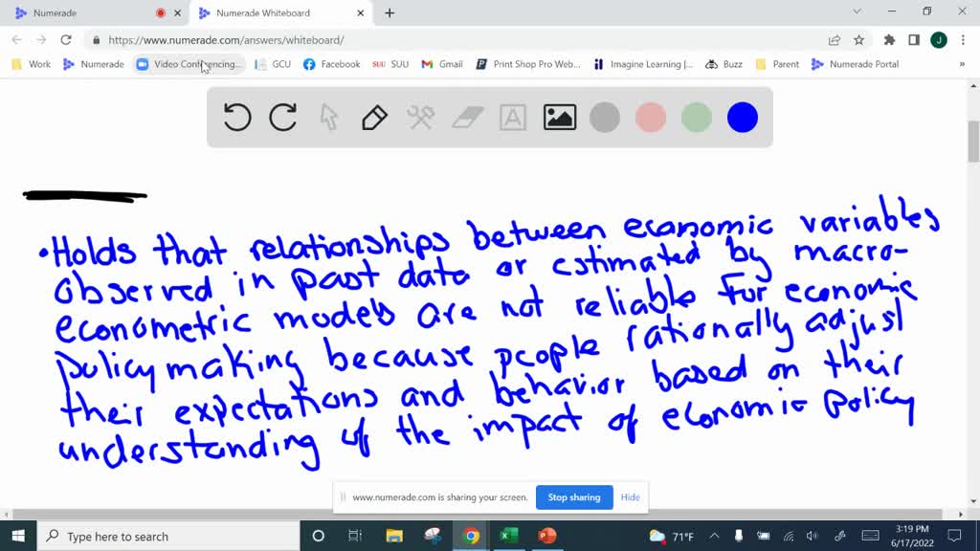This screenshot has height=551, width=980.
Task: Open Task View on taskbar
Action: click(355, 536)
